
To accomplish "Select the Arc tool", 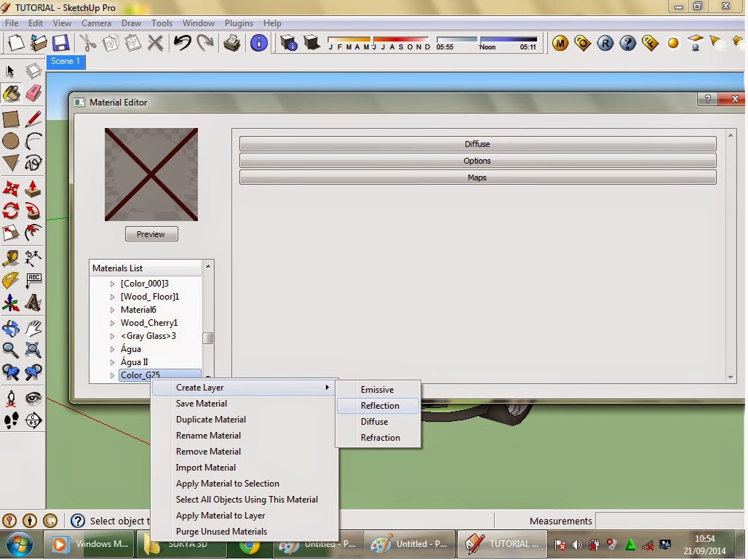I will [33, 141].
